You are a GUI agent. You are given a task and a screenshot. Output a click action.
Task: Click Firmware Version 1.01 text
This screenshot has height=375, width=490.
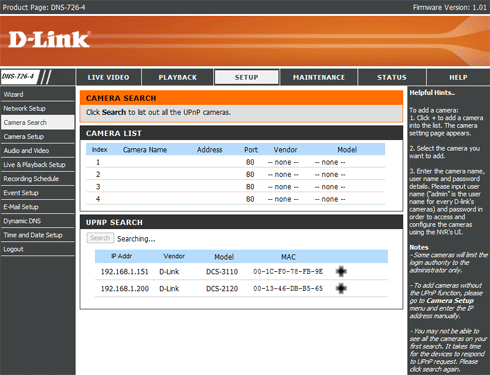click(449, 7)
